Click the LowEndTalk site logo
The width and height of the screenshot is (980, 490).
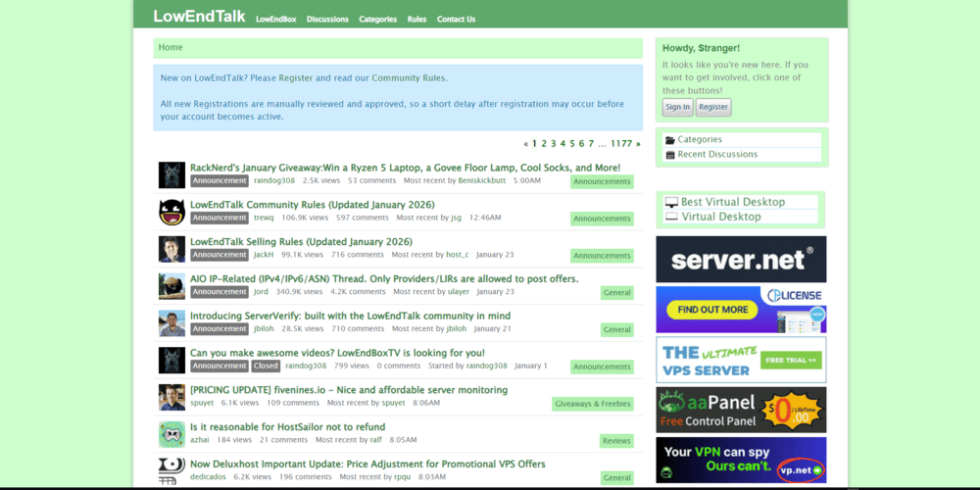point(199,17)
